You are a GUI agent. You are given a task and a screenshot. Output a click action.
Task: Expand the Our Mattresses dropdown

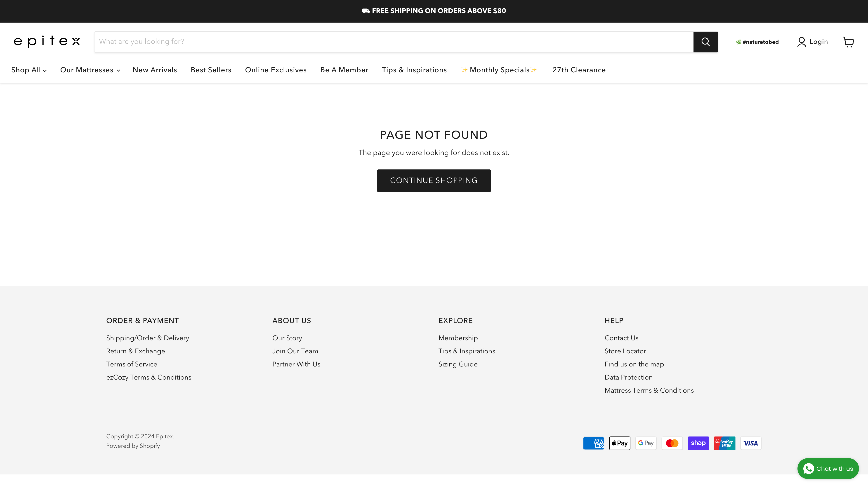point(90,70)
